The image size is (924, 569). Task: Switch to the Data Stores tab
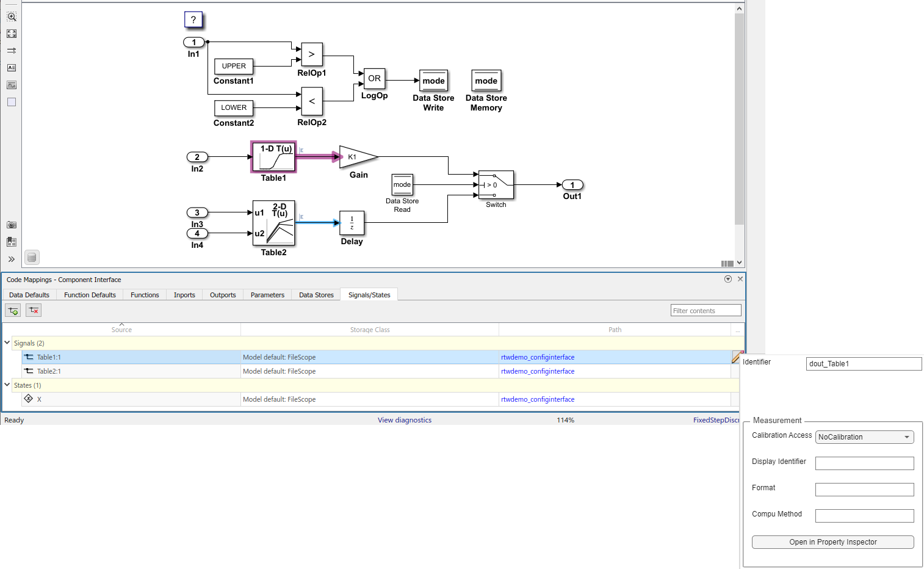316,295
